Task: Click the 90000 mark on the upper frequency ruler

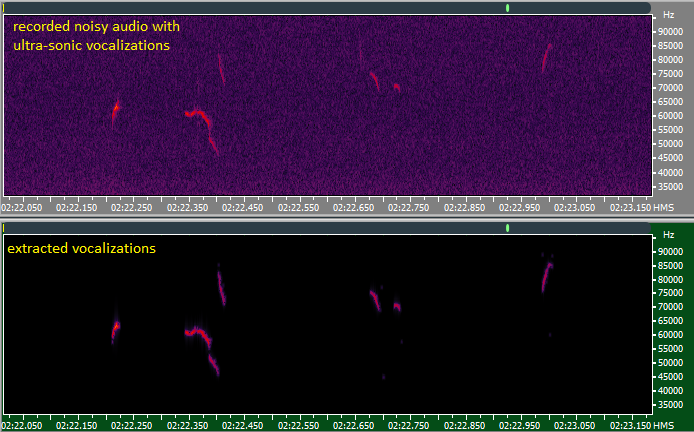Action: coord(669,31)
